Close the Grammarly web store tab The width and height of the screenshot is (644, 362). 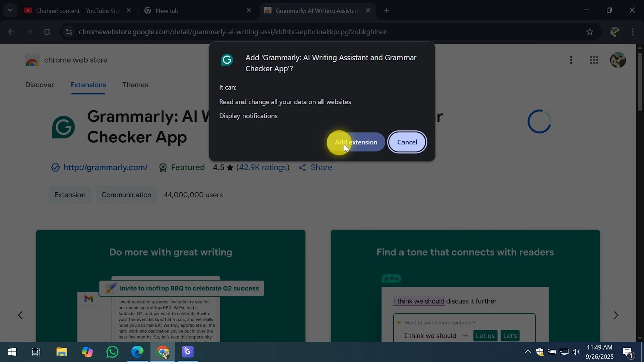point(368,10)
